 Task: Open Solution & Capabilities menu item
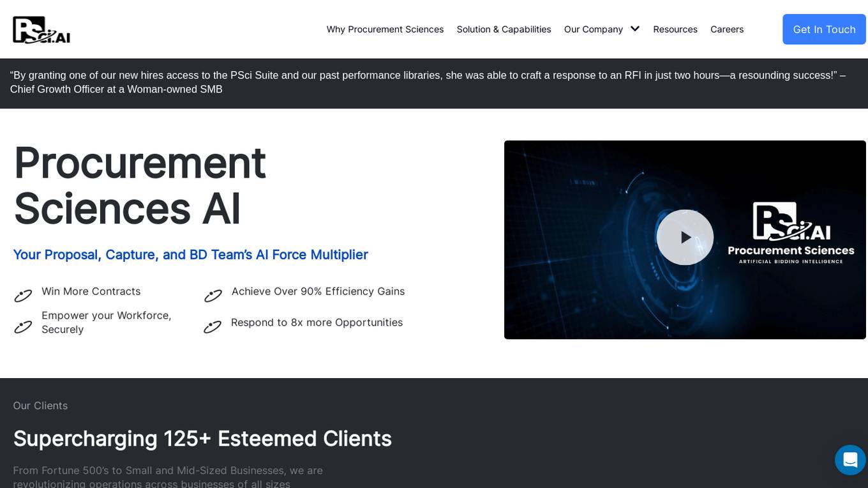(504, 29)
